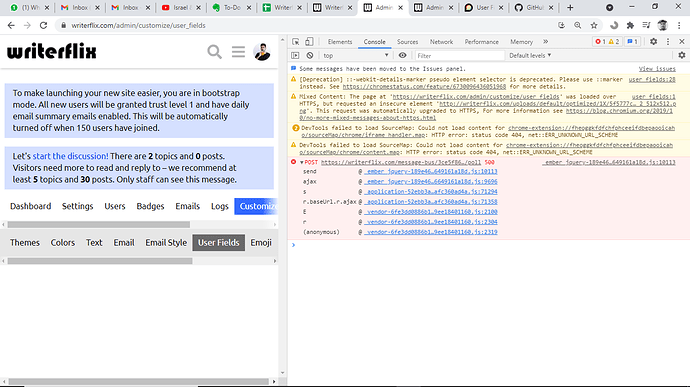
Task: Click the writerflix search magnifier icon
Action: coord(214,52)
